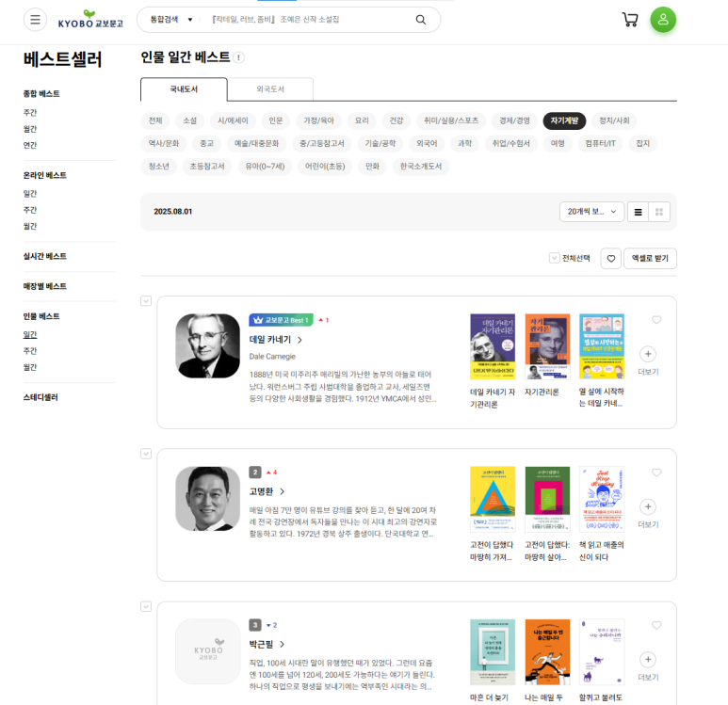Open 데일 카네기 portrait photo

(207, 345)
